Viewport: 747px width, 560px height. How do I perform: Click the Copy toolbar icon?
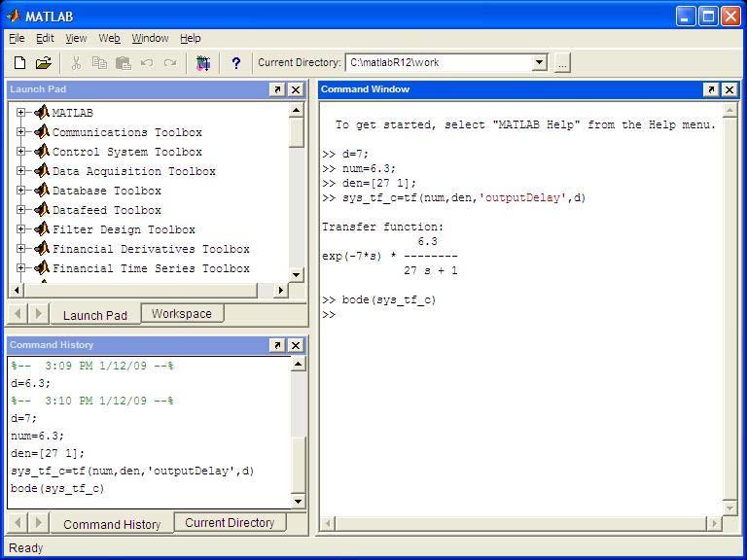[99, 63]
